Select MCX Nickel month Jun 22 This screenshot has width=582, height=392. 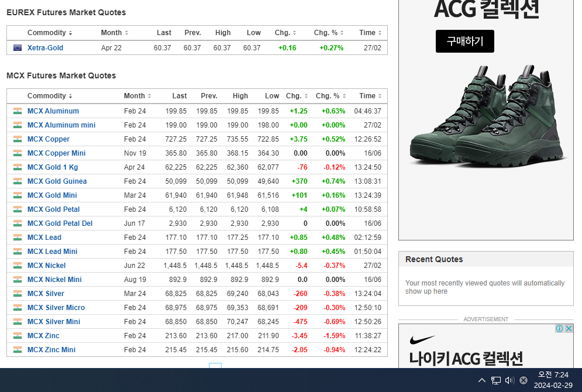[135, 266]
